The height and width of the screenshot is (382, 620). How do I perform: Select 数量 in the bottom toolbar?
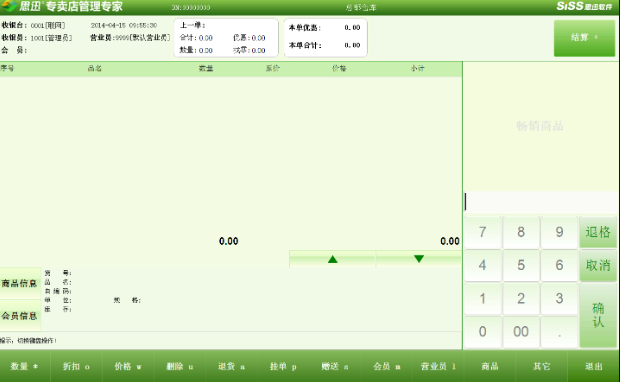(x=25, y=367)
